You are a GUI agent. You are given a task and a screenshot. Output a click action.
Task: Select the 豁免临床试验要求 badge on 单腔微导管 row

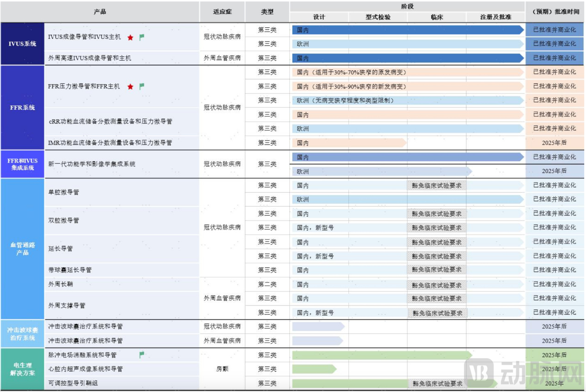click(436, 185)
